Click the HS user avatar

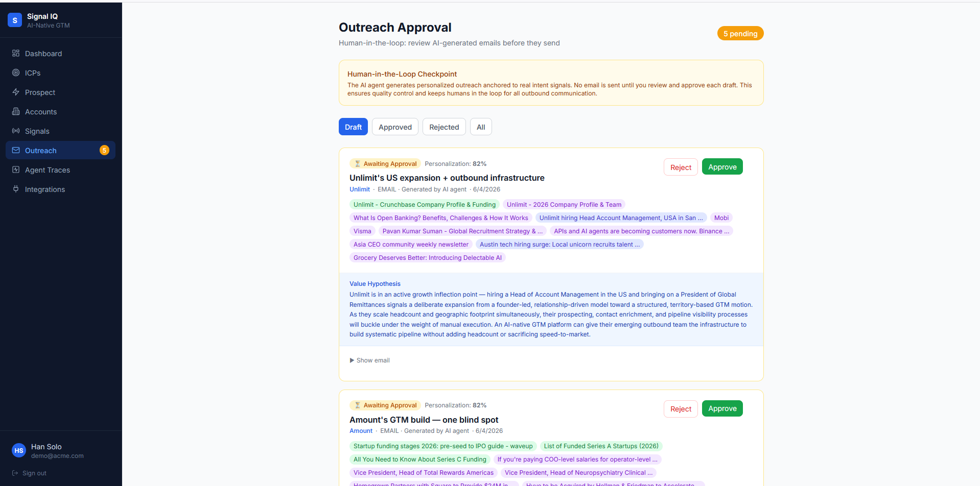click(19, 450)
